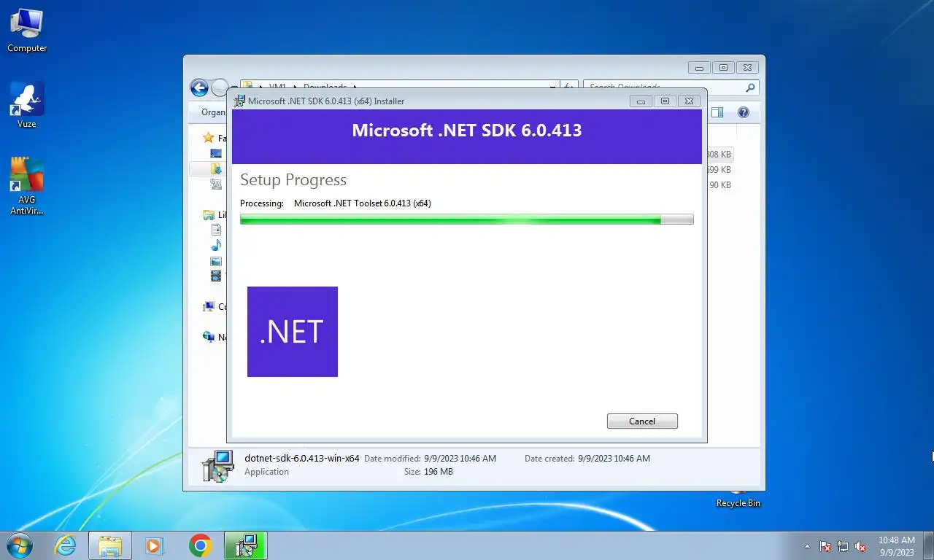Go back in the Explorer window
Screen dimensions: 934x560
click(x=199, y=88)
